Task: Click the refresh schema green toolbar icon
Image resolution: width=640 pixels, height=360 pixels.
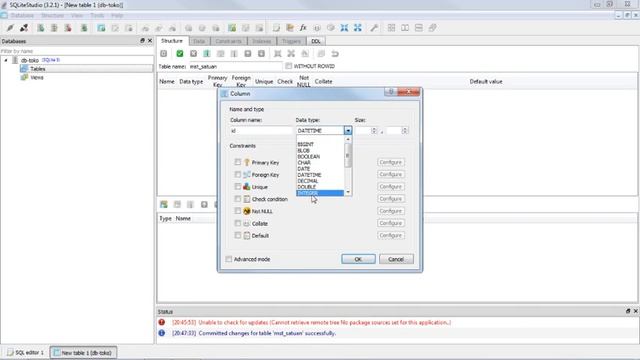Action: 84,28
